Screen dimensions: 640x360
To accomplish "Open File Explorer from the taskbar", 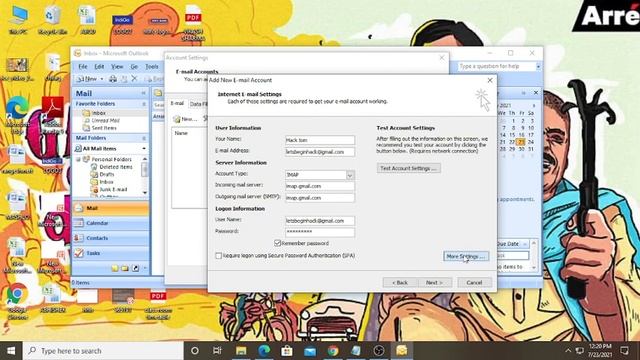I will pyautogui.click(x=241, y=351).
